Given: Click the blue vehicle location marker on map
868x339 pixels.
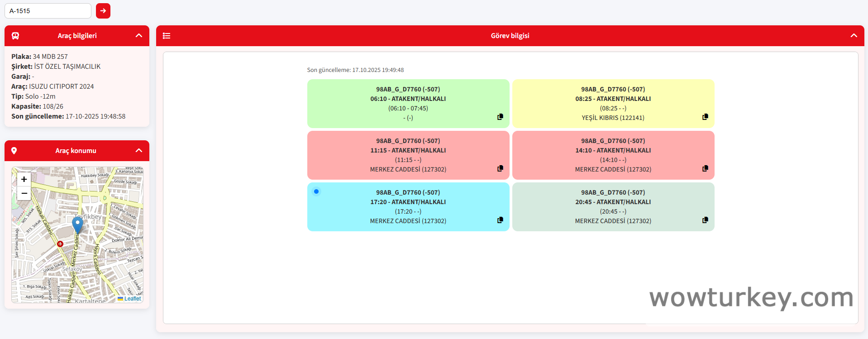Looking at the screenshot, I should [x=77, y=224].
